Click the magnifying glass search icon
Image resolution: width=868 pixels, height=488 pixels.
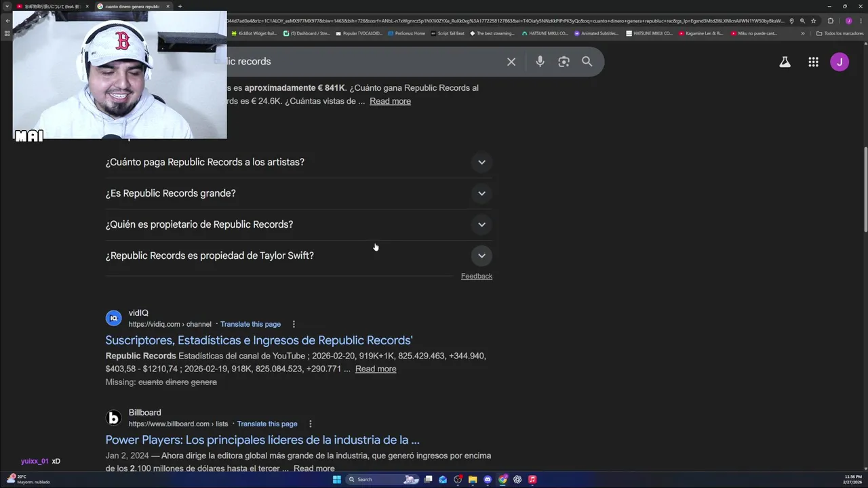coord(587,62)
